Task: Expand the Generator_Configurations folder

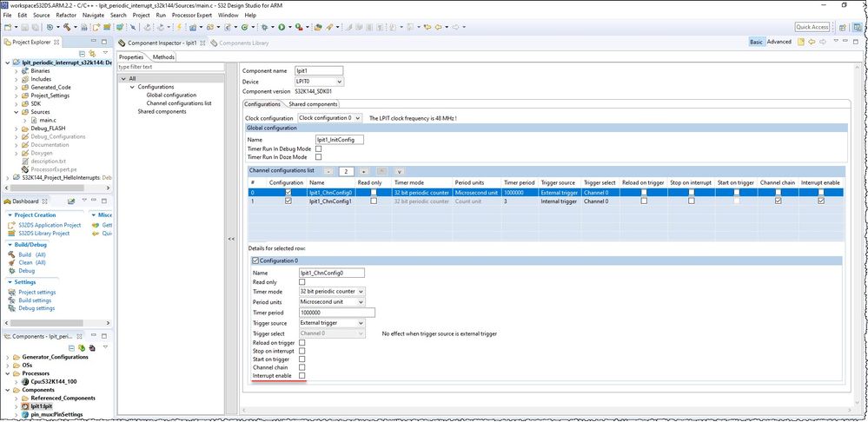Action: pyautogui.click(x=8, y=357)
